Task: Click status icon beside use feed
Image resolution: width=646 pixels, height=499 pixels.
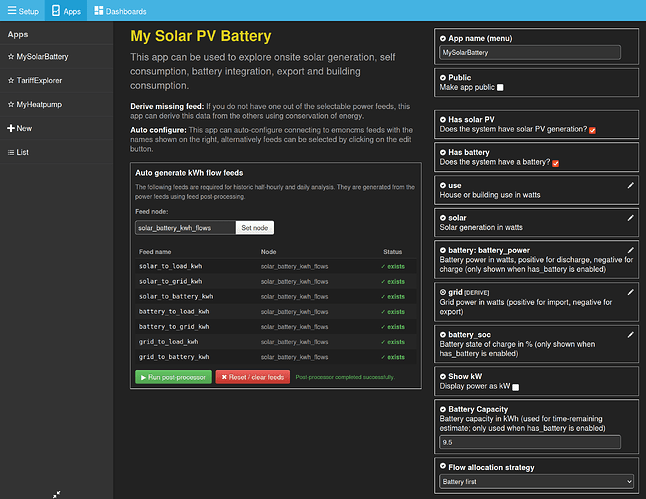Action: click(x=443, y=185)
